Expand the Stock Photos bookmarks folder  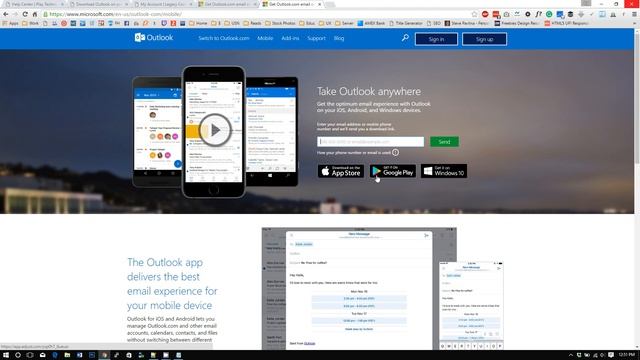click(280, 23)
